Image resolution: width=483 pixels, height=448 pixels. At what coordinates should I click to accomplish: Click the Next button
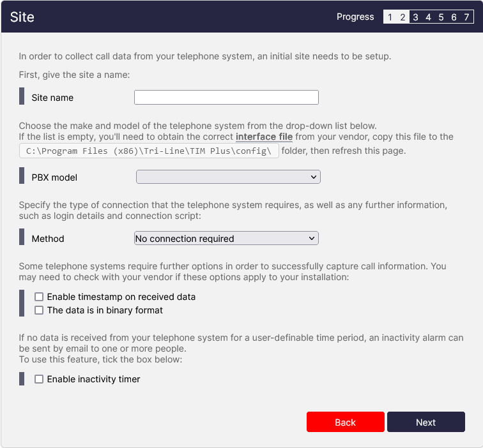click(x=425, y=422)
